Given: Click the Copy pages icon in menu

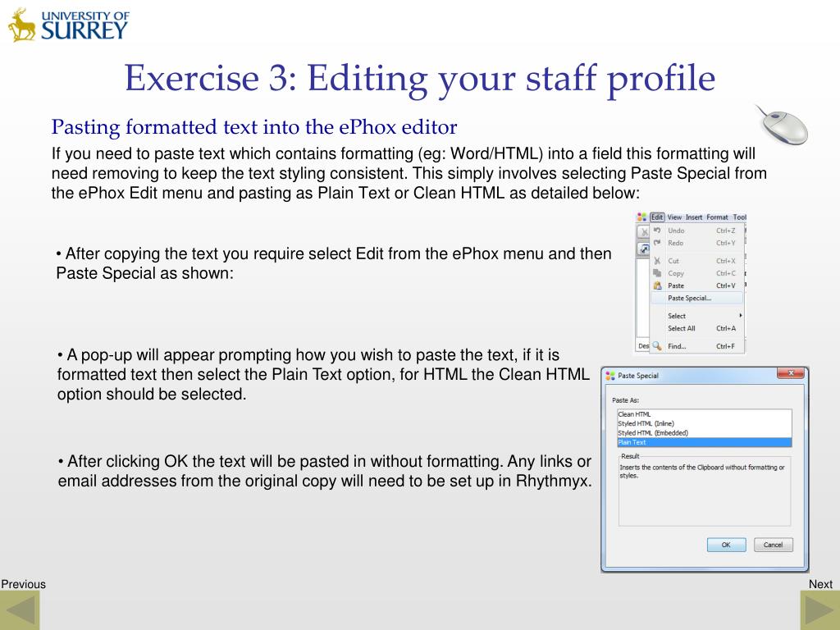Looking at the screenshot, I should 657,273.
